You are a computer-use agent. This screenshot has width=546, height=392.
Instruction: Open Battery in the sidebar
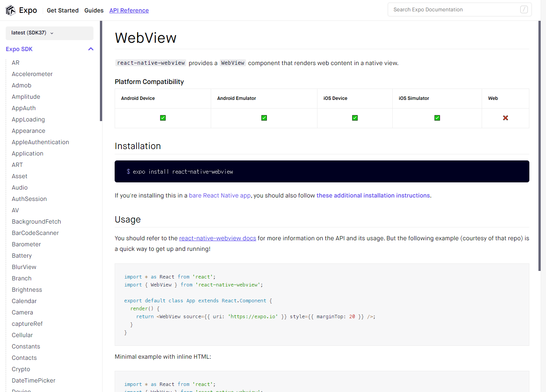click(x=22, y=256)
